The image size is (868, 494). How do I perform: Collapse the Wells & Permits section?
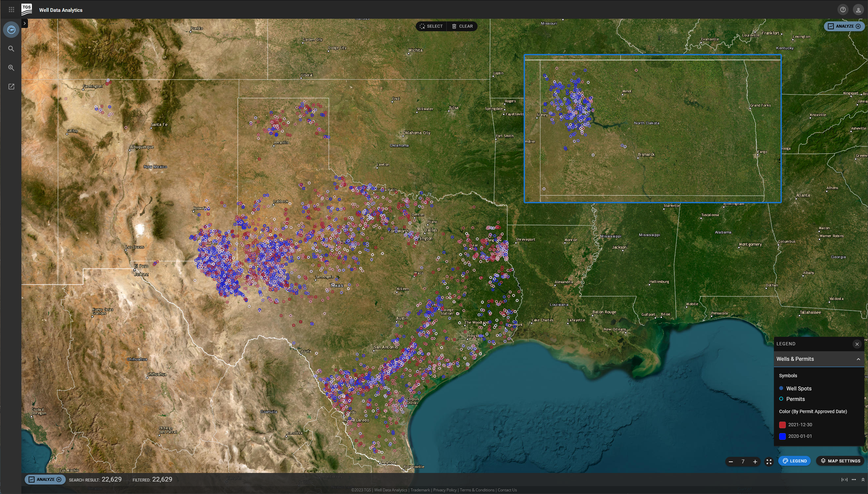coord(858,359)
